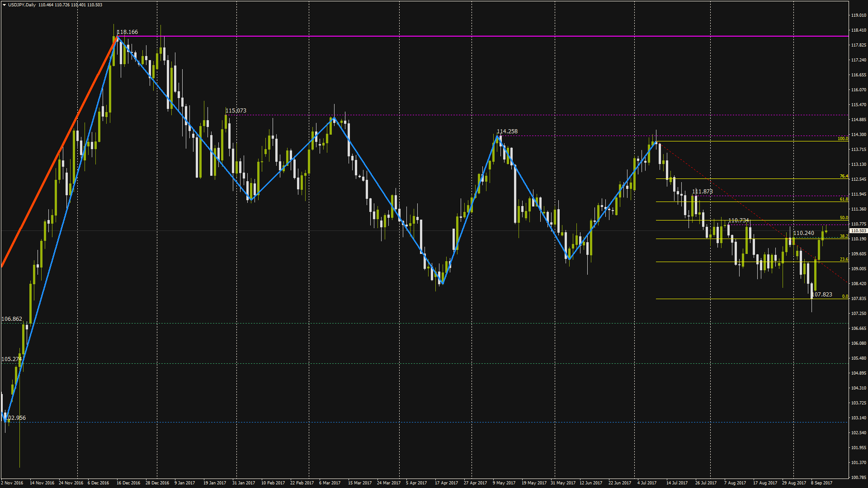Click the 115.073 price label

point(236,111)
